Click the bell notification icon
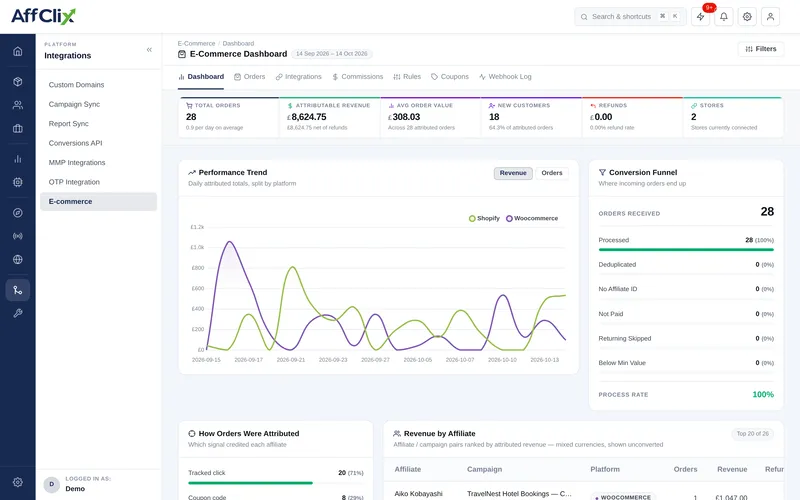 tap(723, 16)
